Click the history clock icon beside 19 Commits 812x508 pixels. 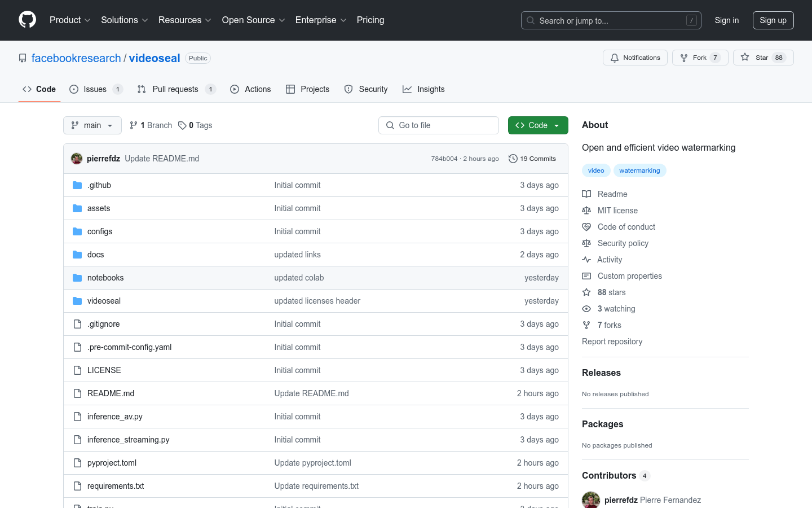(513, 159)
